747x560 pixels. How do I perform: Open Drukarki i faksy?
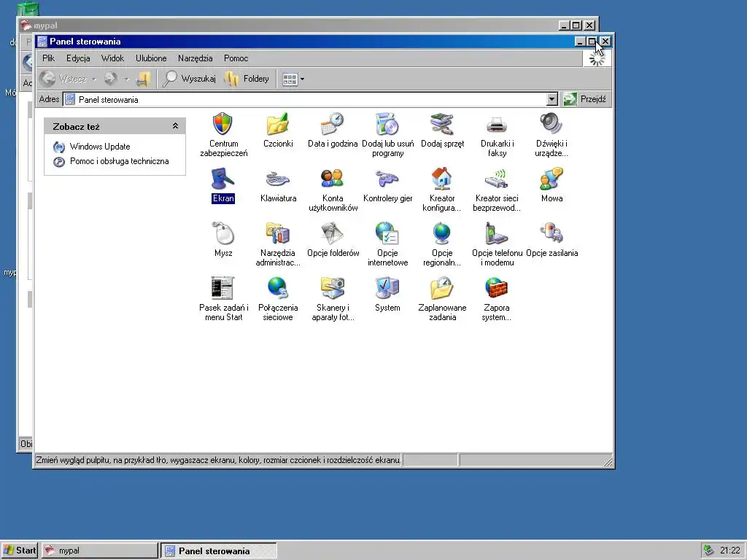[x=497, y=124]
